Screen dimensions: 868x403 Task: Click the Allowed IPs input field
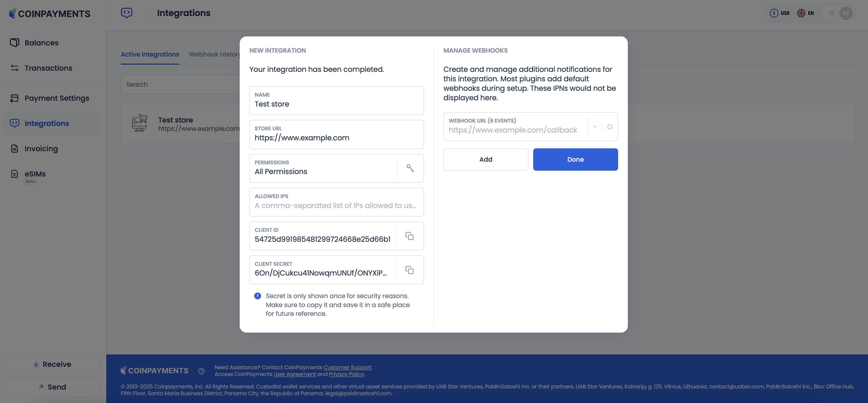tap(336, 205)
